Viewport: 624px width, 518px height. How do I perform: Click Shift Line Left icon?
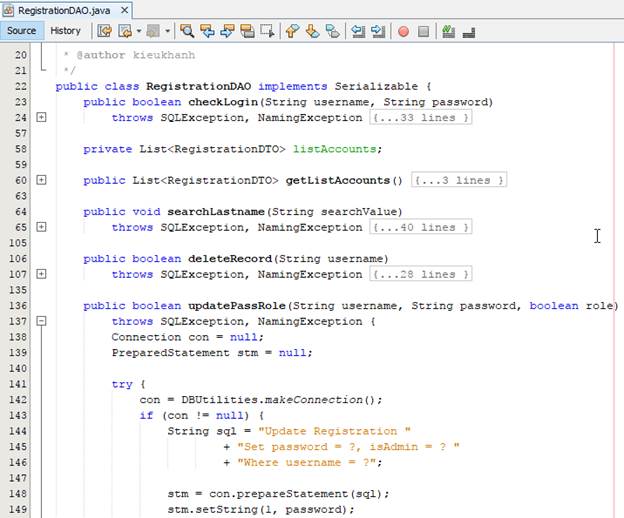(x=358, y=31)
